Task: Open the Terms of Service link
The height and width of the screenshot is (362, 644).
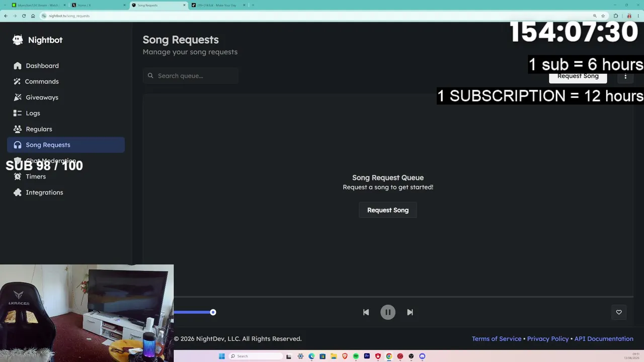Action: [497, 339]
